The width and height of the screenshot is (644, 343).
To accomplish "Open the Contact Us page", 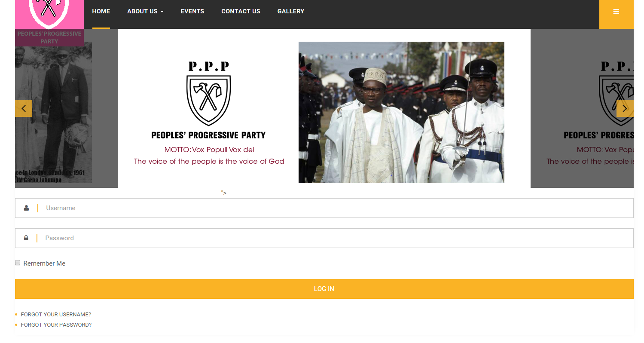I will coord(241,12).
